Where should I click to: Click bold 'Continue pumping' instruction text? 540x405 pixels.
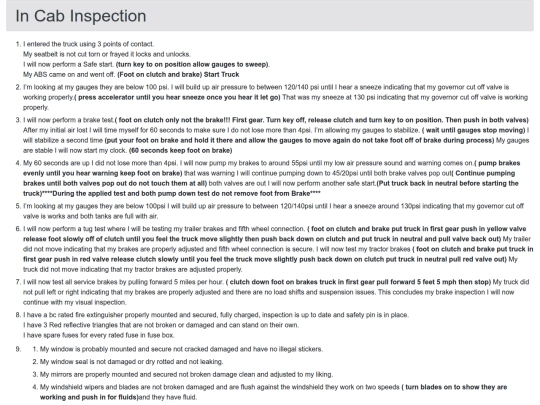[x=485, y=173]
